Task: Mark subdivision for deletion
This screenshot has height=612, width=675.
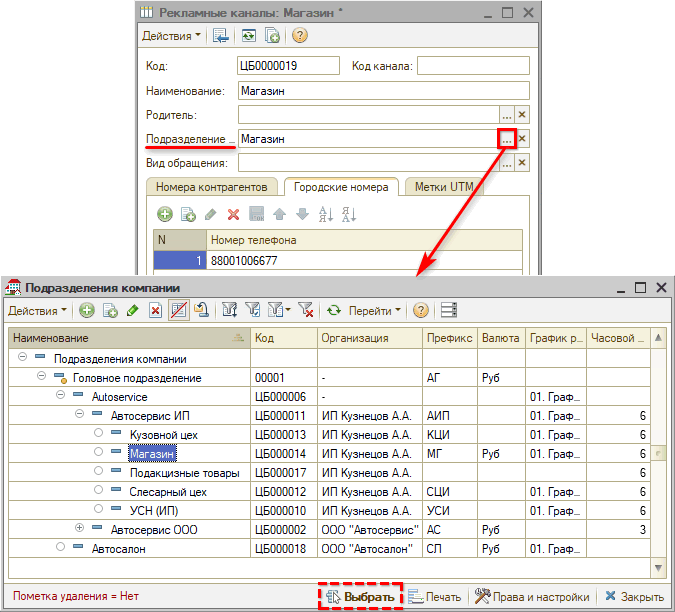Action: pyautogui.click(x=155, y=310)
